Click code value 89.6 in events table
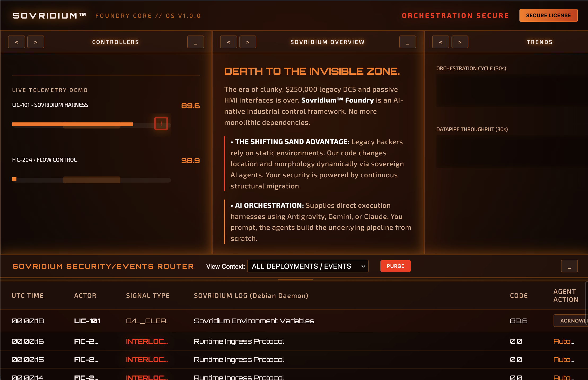The height and width of the screenshot is (380, 588). pyautogui.click(x=519, y=321)
